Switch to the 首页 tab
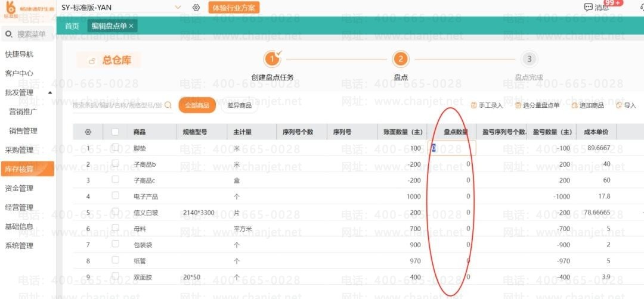This screenshot has height=299, width=644. pos(72,26)
